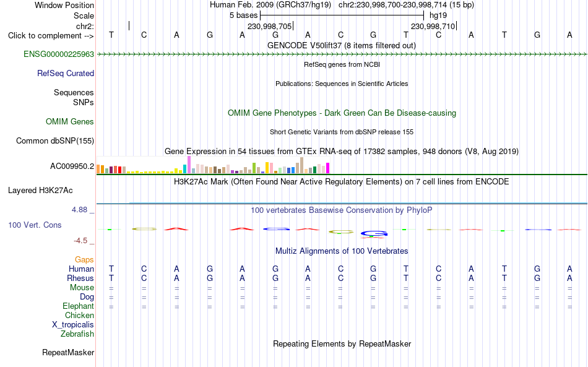Click the Rhesus species label
Screen dimensions: 588x367
[80, 278]
